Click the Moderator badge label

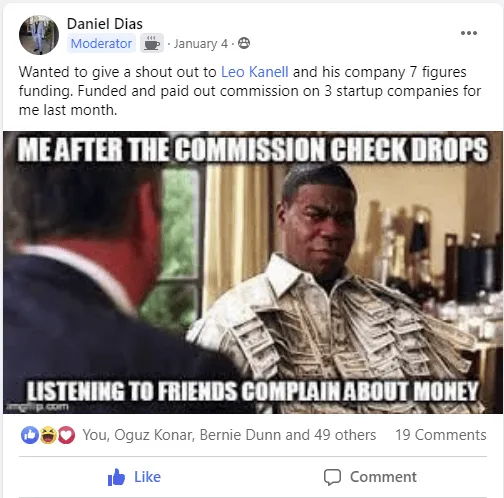click(x=101, y=43)
